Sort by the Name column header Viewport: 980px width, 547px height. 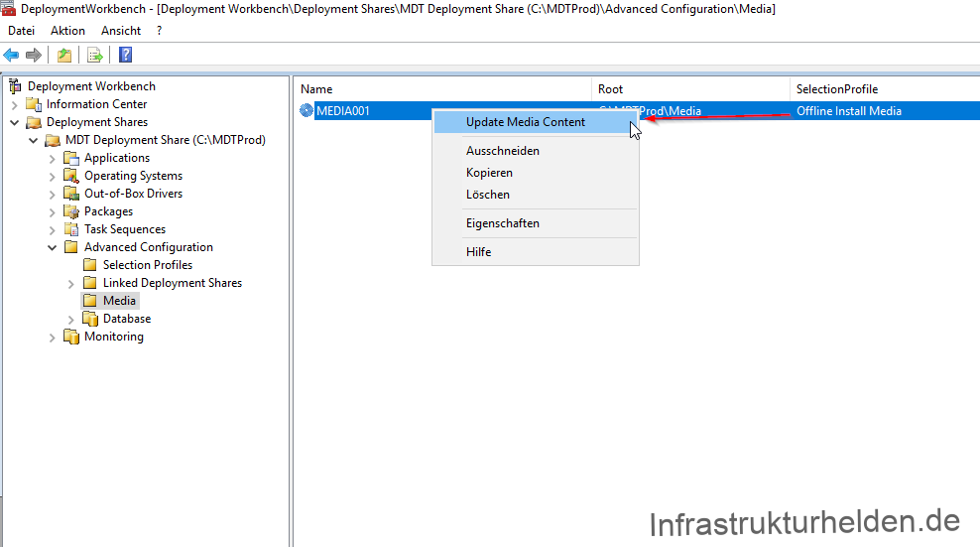click(443, 89)
